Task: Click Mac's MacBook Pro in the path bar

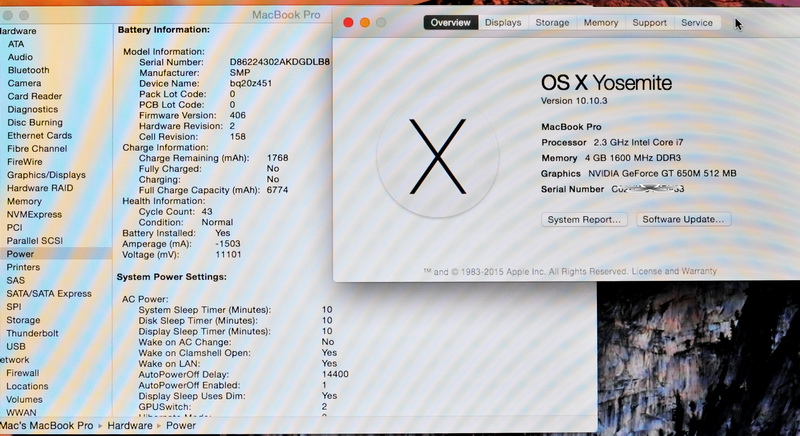Action: (x=46, y=425)
